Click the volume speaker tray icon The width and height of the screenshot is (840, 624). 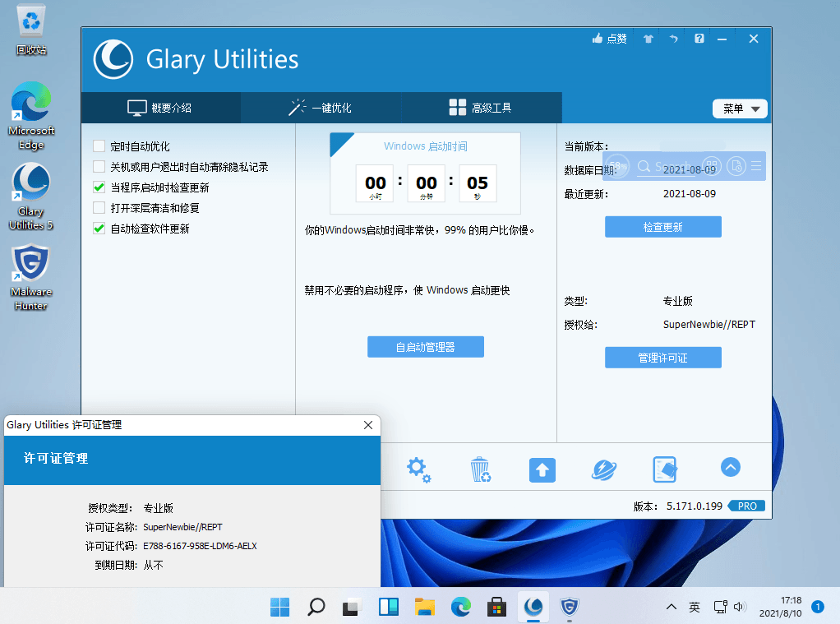739,607
